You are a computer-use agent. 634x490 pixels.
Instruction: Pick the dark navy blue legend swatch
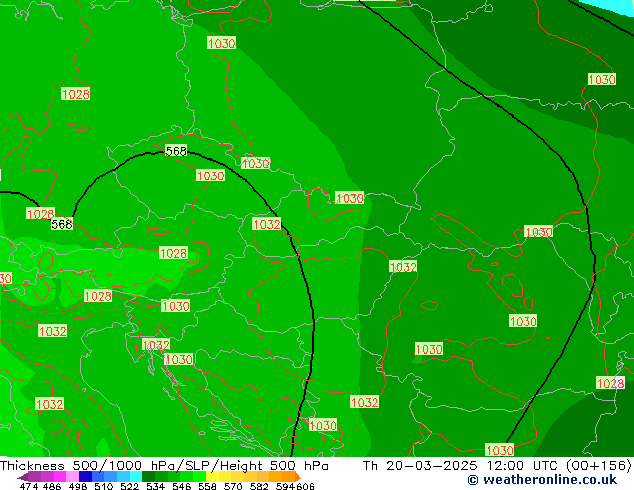point(85,477)
